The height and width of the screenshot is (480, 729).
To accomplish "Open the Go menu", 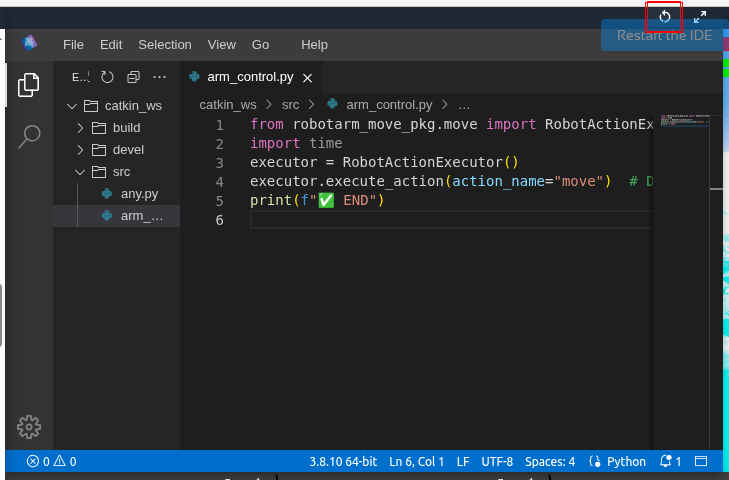I will click(260, 45).
